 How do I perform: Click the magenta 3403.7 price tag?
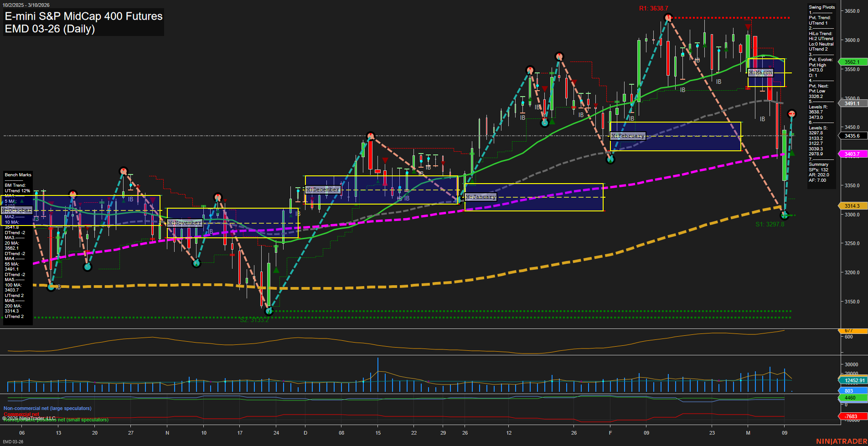[x=851, y=155]
